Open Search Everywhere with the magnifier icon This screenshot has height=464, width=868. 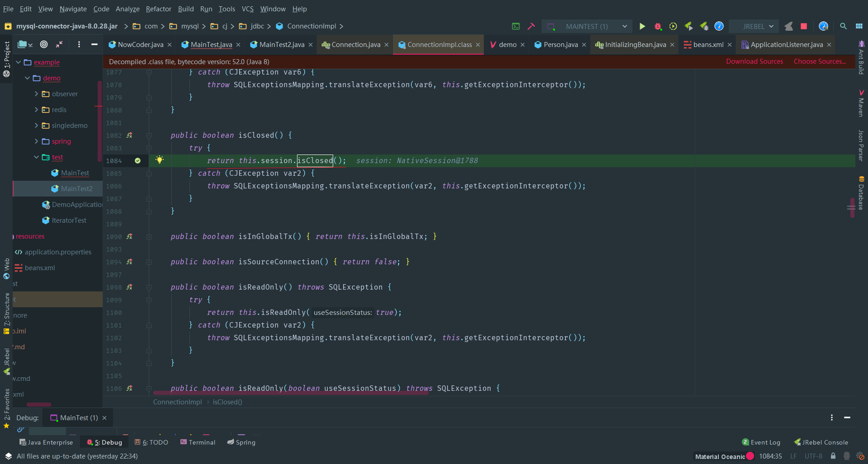click(x=843, y=26)
